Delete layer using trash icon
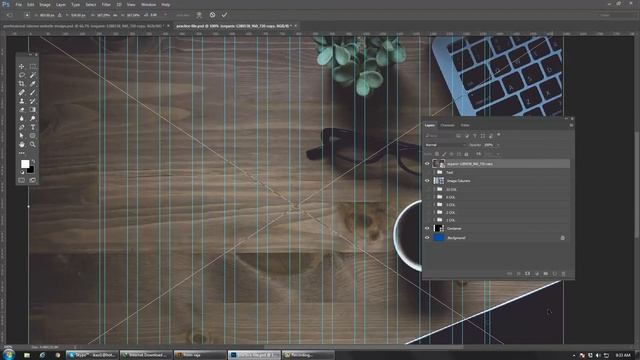640x360 pixels. [x=564, y=274]
